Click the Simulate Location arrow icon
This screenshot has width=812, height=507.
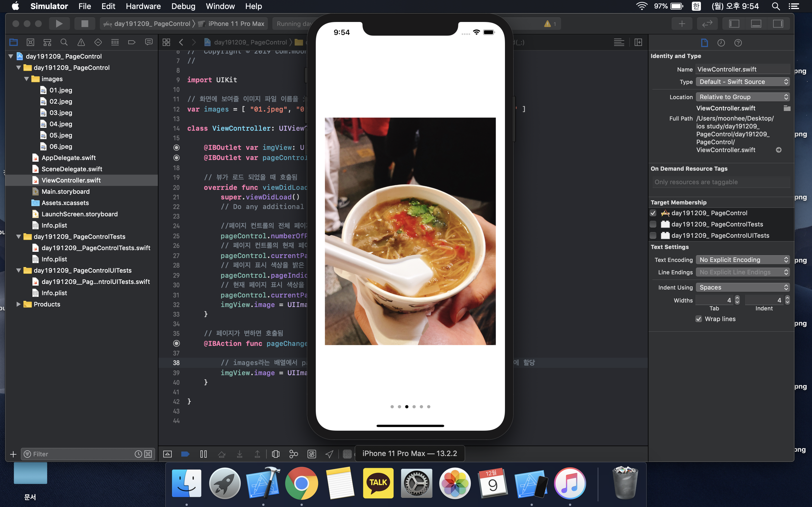click(x=329, y=454)
